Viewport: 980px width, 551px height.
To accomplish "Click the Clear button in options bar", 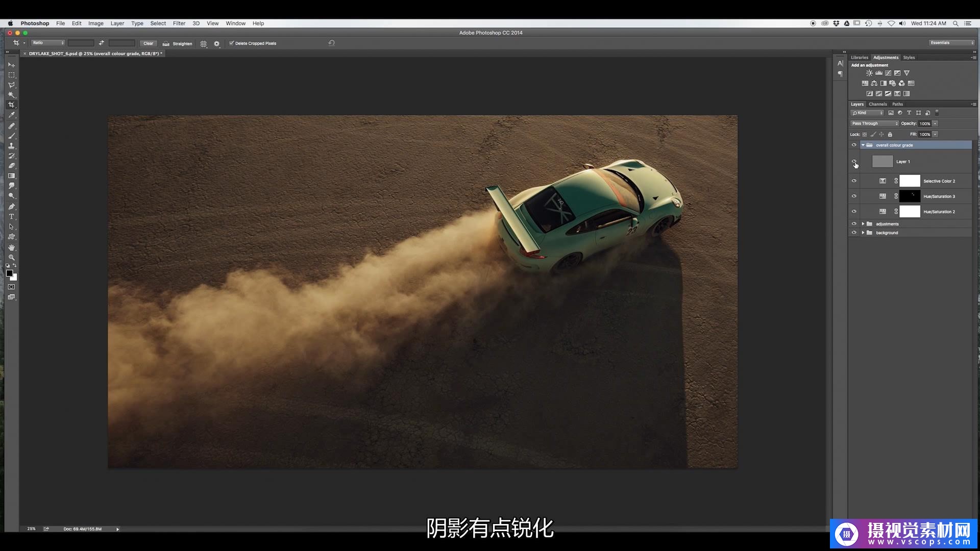I will (148, 43).
